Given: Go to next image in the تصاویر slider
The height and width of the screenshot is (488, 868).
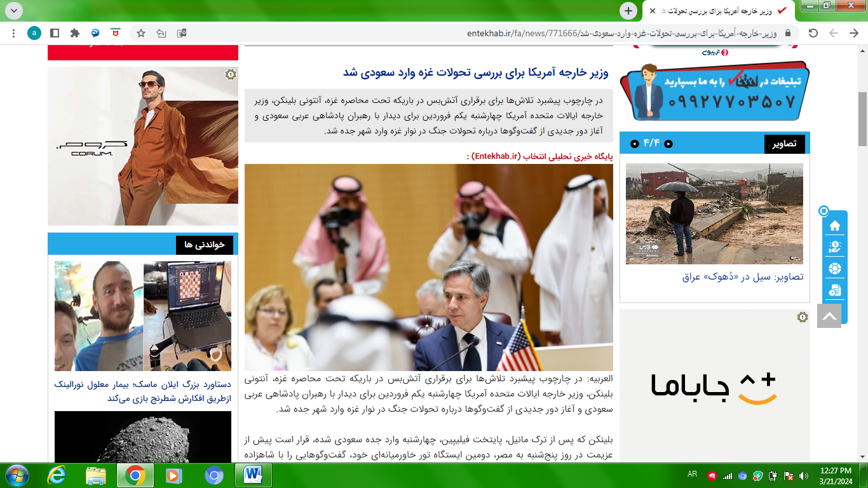Looking at the screenshot, I should [634, 144].
